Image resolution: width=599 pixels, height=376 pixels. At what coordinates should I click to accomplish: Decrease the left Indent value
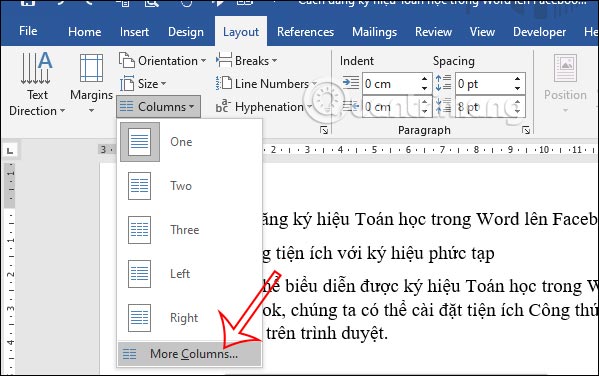[424, 88]
